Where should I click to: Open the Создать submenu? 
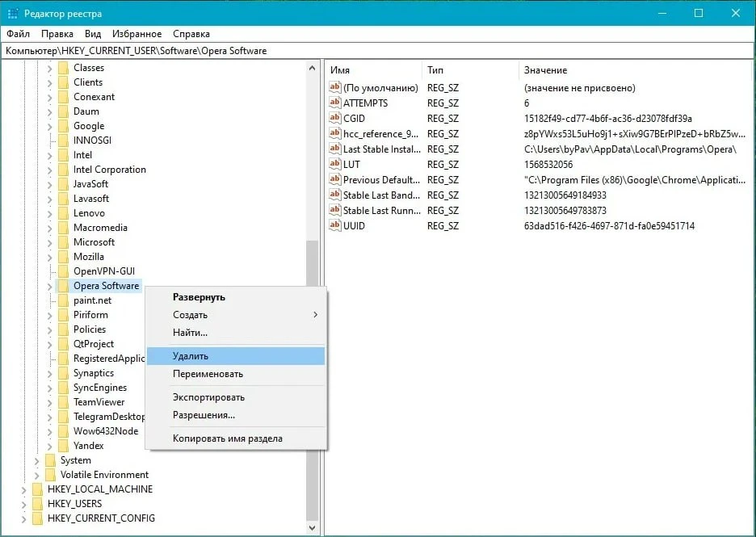tap(236, 315)
